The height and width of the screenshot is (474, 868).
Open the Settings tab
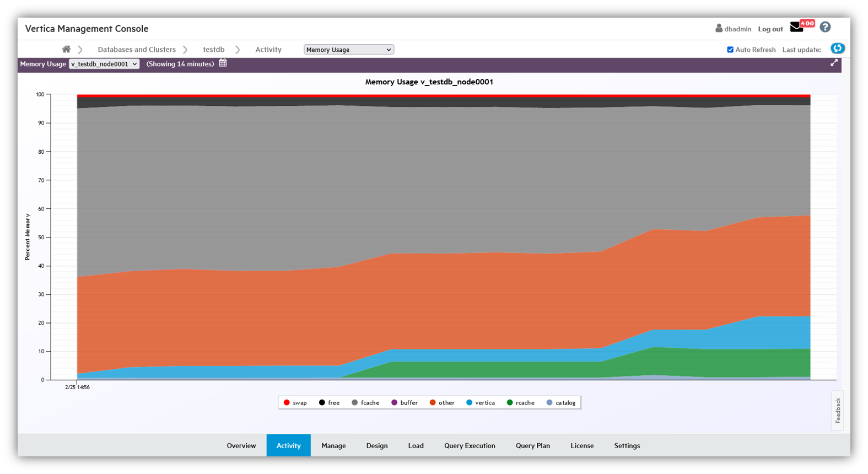627,445
